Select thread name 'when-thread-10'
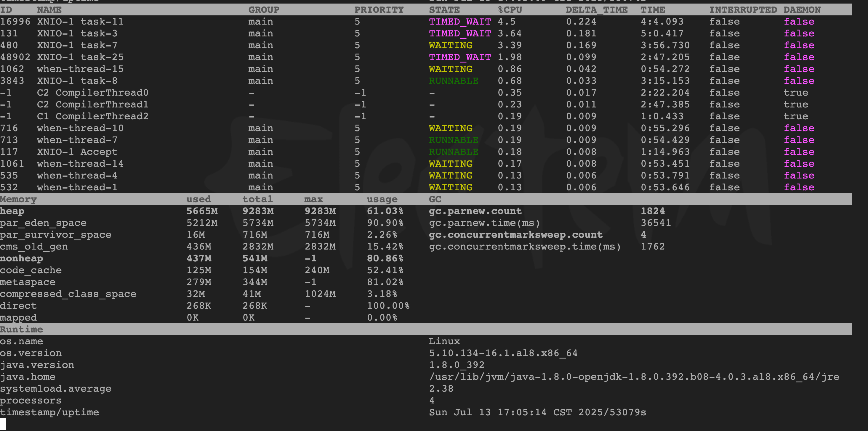The width and height of the screenshot is (868, 431). point(80,128)
